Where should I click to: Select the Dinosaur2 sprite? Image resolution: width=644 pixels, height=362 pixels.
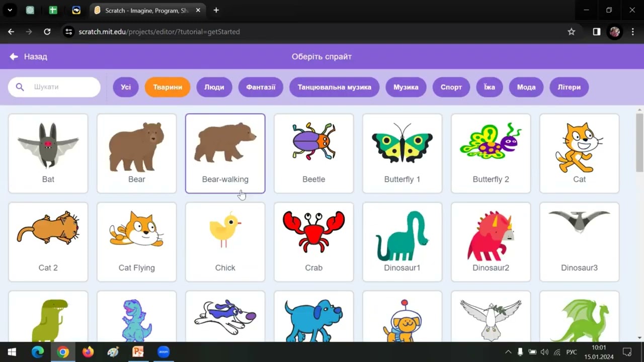[491, 242]
